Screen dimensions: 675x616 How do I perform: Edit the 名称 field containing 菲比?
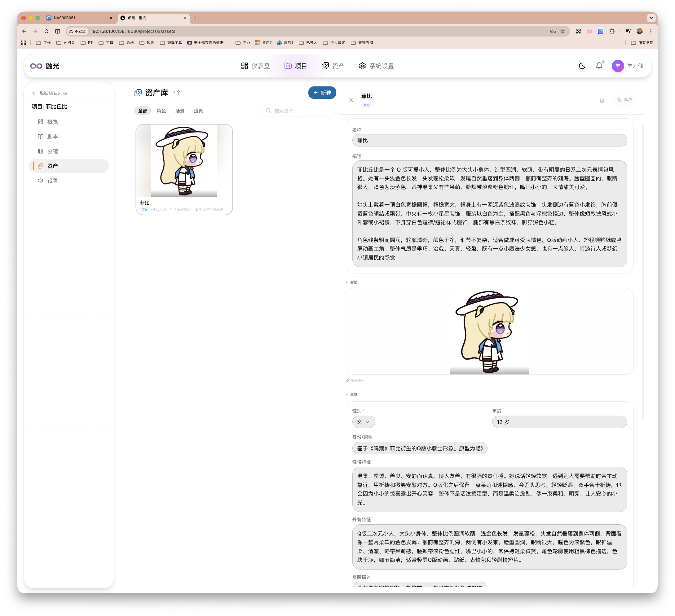click(x=489, y=140)
